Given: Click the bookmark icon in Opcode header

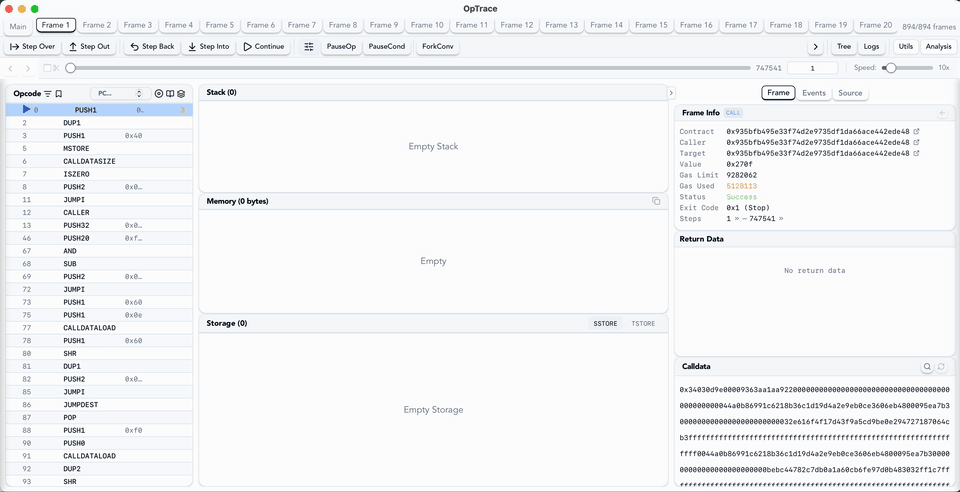Looking at the screenshot, I should click(59, 93).
